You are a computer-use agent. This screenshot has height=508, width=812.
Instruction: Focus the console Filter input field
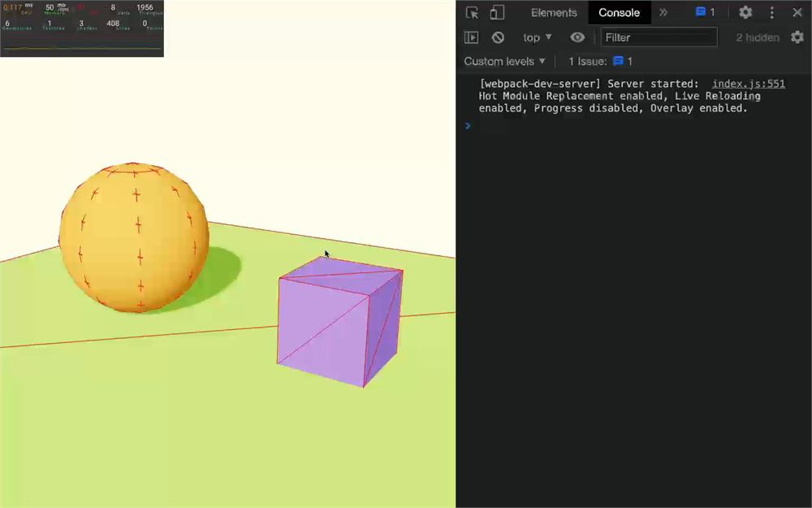tap(659, 37)
